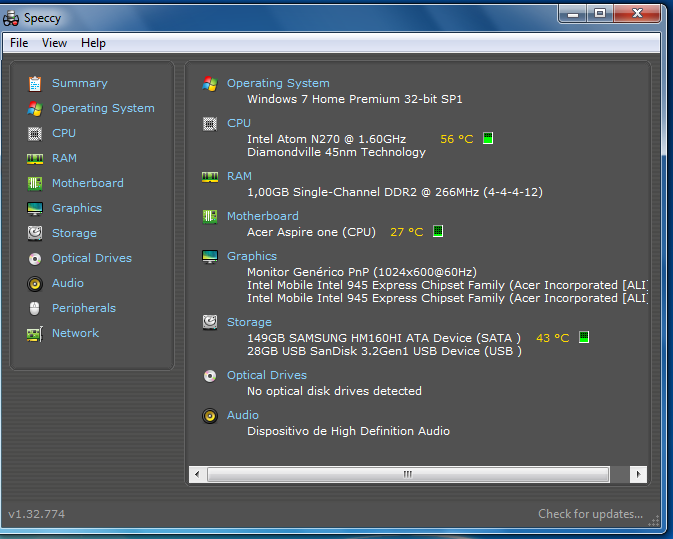Click Intel Atom N270 @ 1.60GHz text

(326, 139)
